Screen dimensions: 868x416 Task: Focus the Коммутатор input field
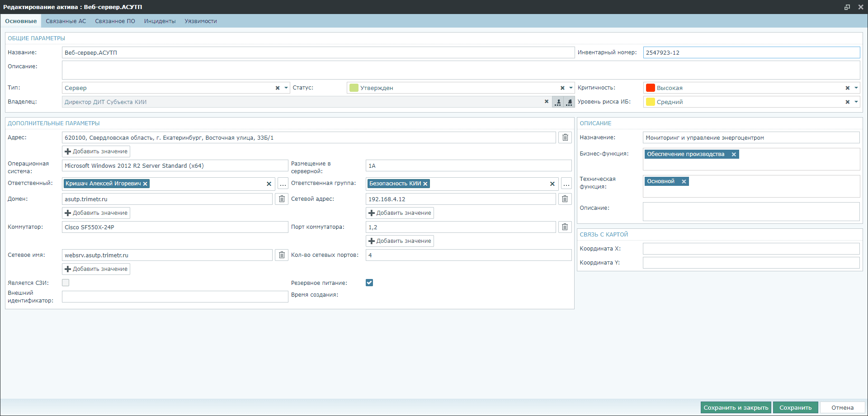point(175,227)
